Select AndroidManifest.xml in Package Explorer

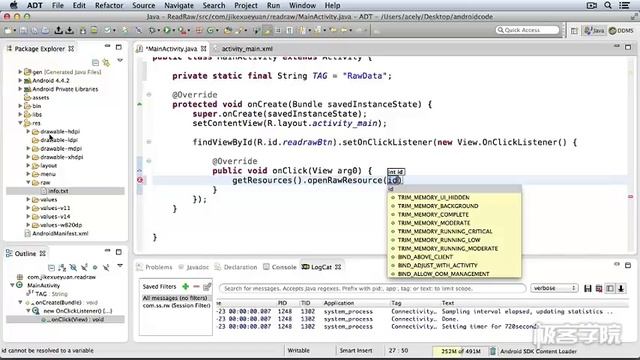pos(60,233)
